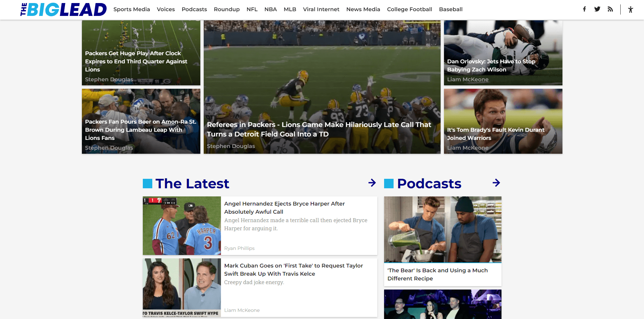This screenshot has height=319, width=644.
Task: Open the RSS feed icon
Action: 610,9
